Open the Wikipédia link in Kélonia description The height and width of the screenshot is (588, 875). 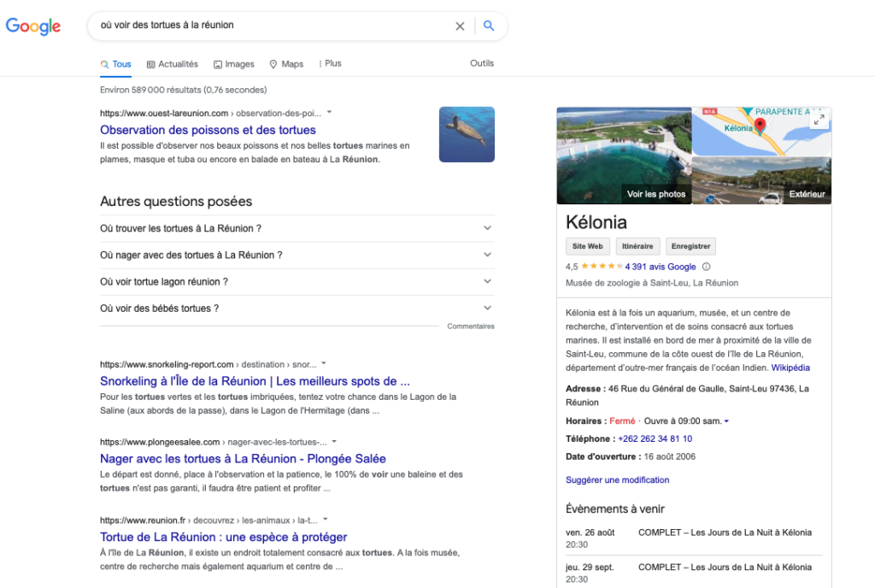click(x=790, y=367)
